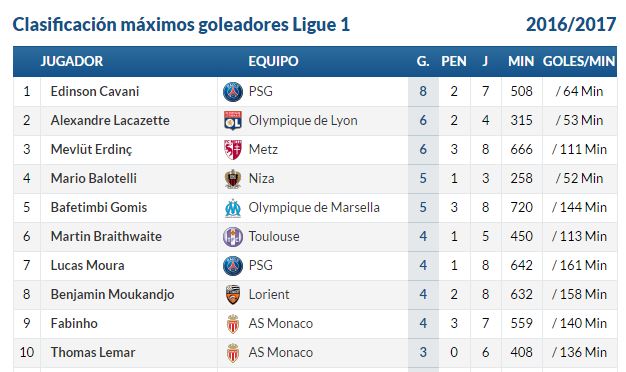Click the AS Monaco crest beside Fabinho
Screen dimensions: 626x372
coord(233,324)
